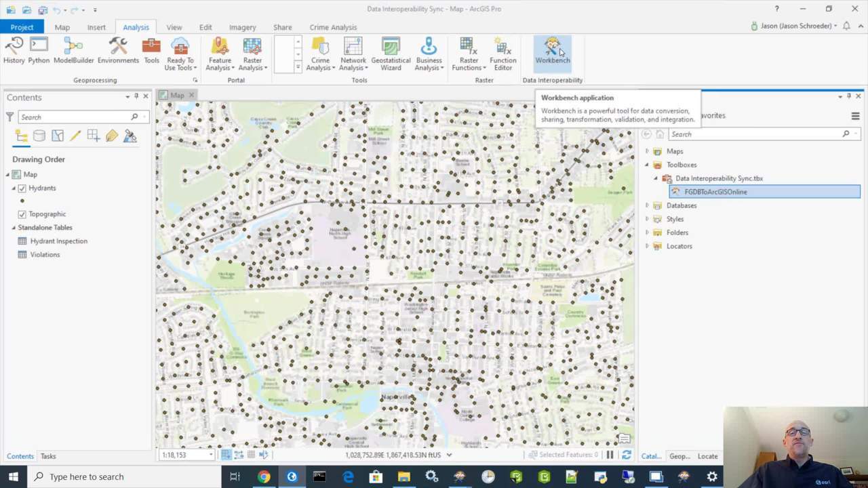Viewport: 868px width, 488px height.
Task: Open the Python window tool
Action: (x=39, y=52)
